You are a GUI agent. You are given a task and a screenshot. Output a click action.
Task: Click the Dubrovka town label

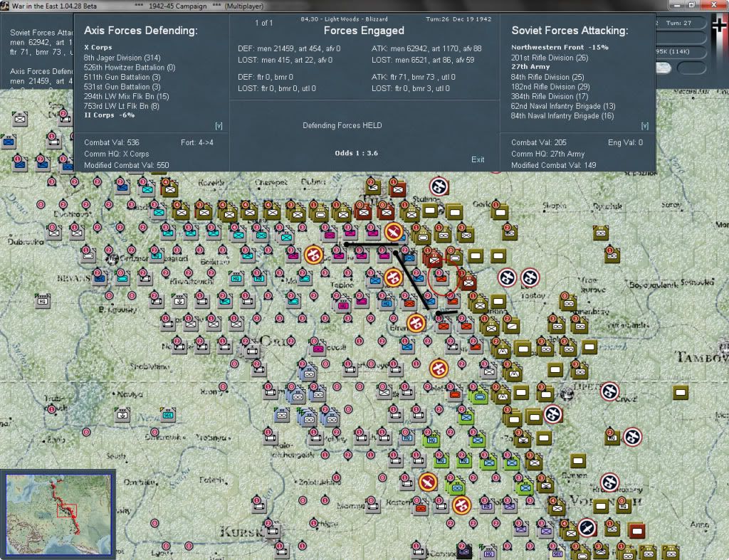pos(26,242)
